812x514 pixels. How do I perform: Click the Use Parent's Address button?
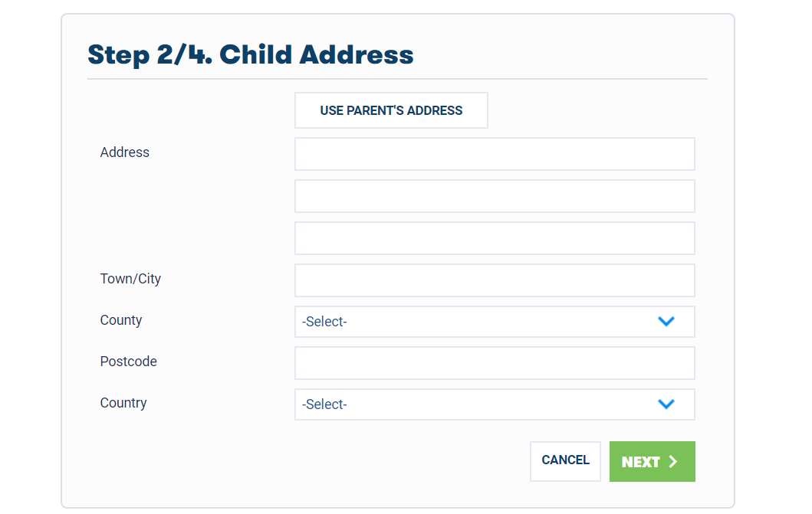(391, 110)
